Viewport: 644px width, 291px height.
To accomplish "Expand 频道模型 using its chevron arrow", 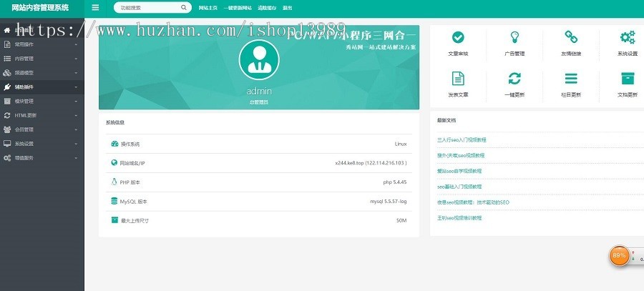I will point(76,73).
